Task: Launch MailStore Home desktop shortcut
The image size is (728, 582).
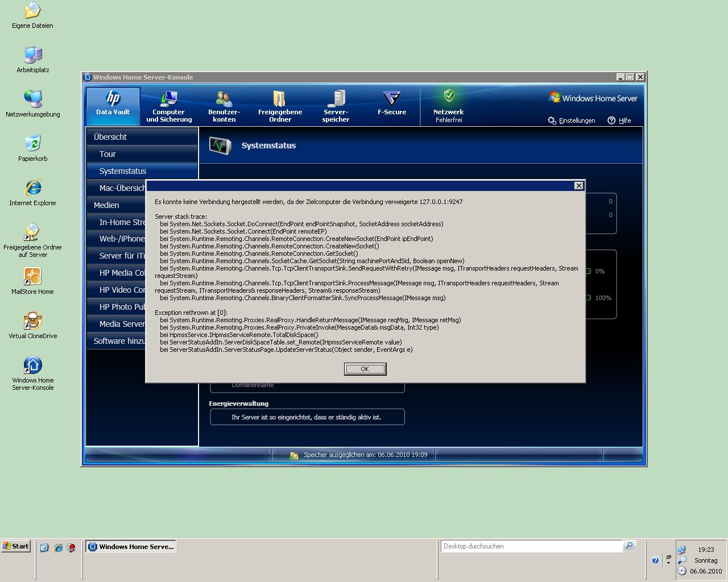Action: (x=32, y=281)
